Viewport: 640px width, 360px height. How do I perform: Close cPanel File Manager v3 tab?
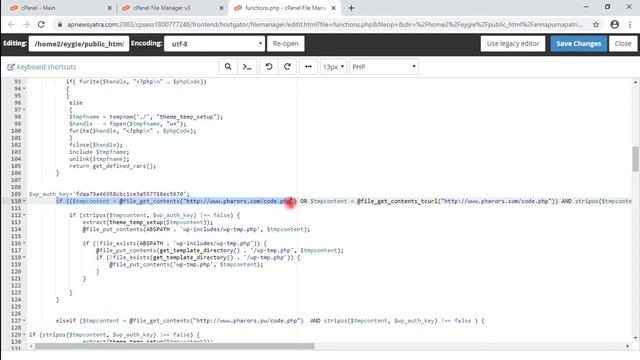[x=222, y=8]
